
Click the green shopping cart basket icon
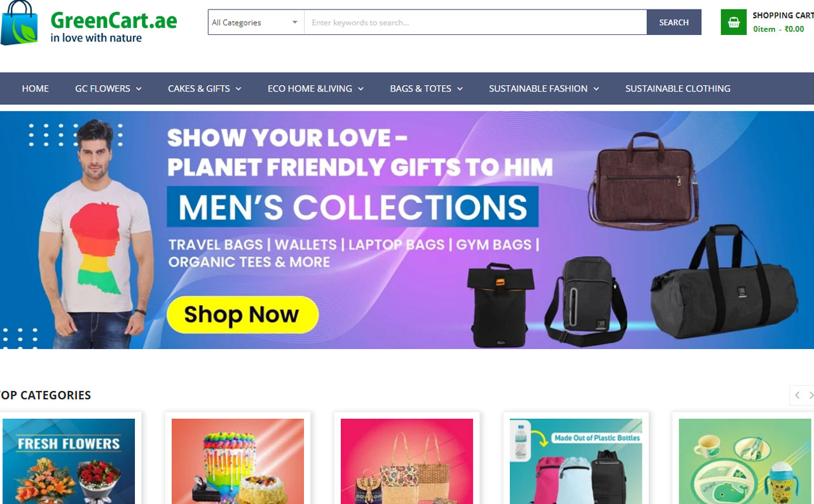tap(733, 22)
